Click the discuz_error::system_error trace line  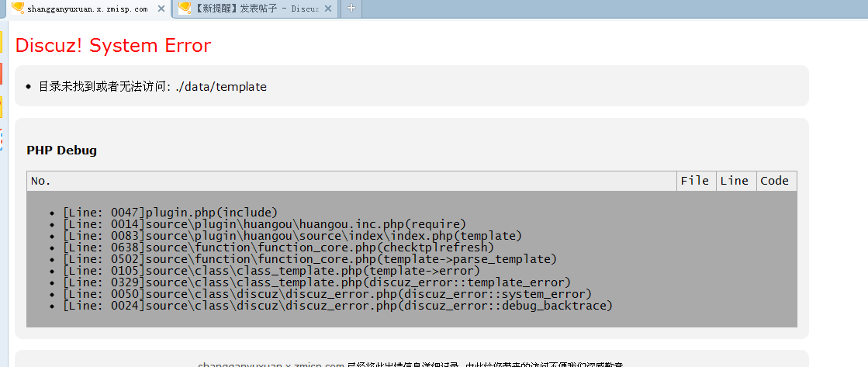(x=327, y=294)
